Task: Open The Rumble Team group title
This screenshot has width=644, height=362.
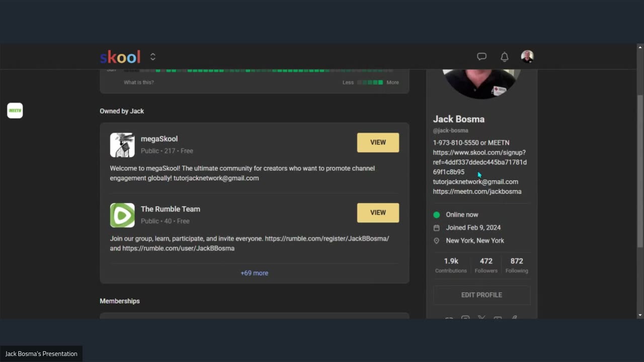Action: coord(171,209)
